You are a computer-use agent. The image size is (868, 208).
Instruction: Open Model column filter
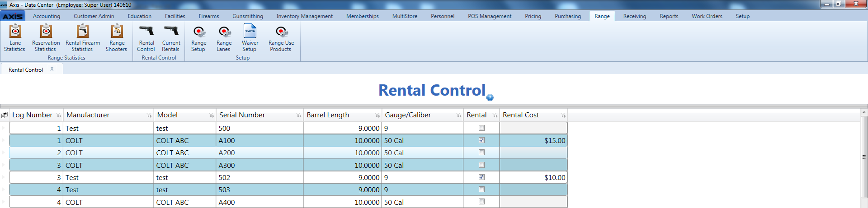(212, 116)
